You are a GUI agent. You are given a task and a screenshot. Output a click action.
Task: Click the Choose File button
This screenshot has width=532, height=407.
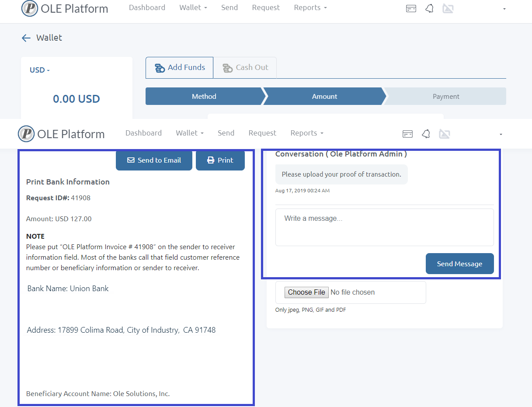pyautogui.click(x=306, y=292)
